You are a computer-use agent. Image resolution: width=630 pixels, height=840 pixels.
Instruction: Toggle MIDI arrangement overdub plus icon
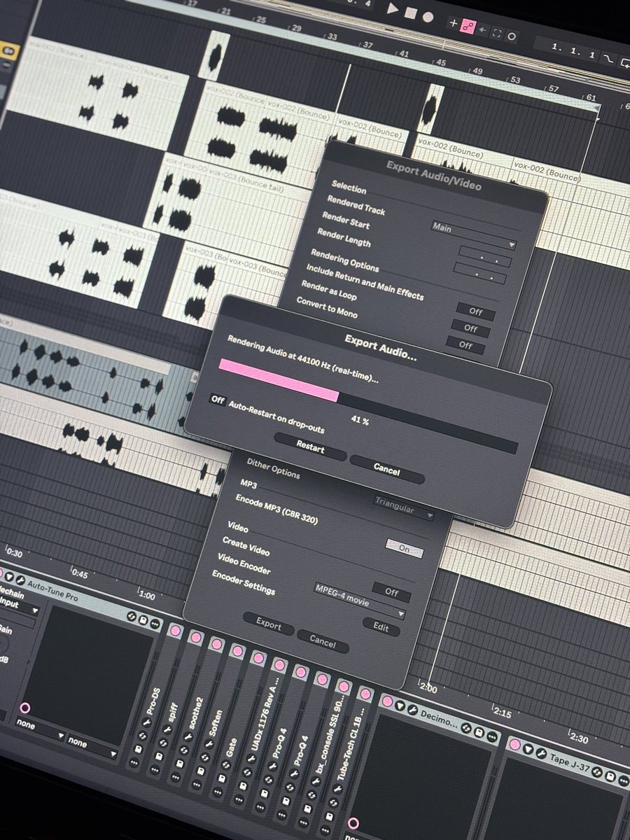(453, 23)
